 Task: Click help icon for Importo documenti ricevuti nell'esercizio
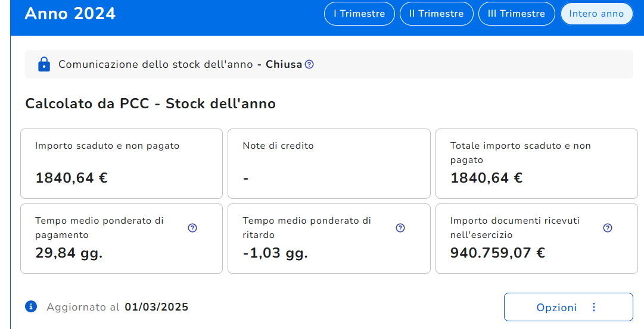(608, 228)
